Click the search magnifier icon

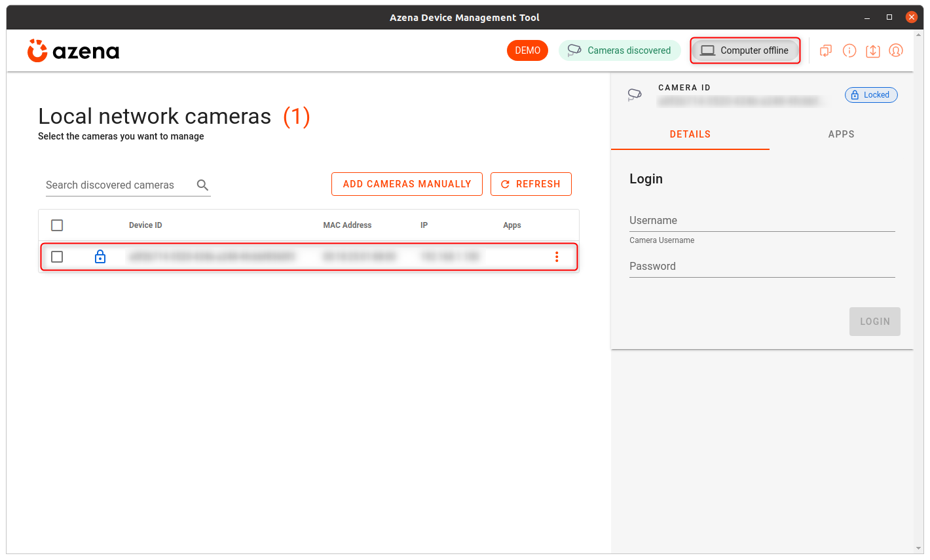pos(203,185)
